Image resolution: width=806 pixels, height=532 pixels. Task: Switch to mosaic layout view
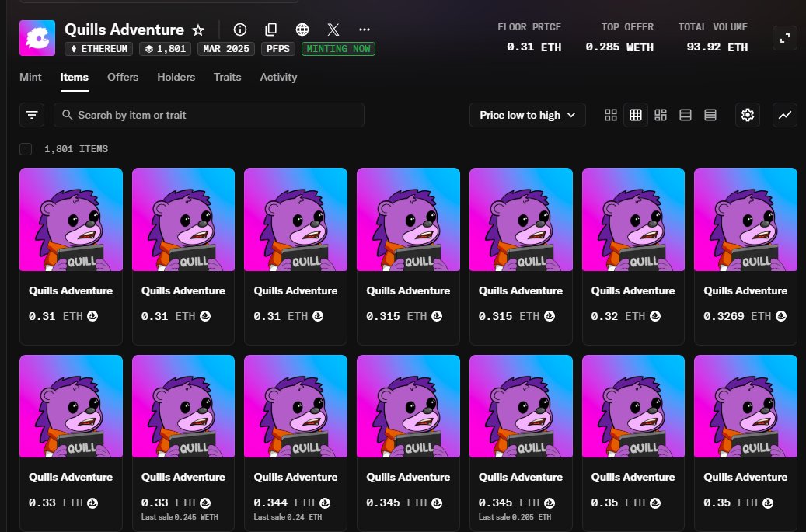tap(661, 115)
